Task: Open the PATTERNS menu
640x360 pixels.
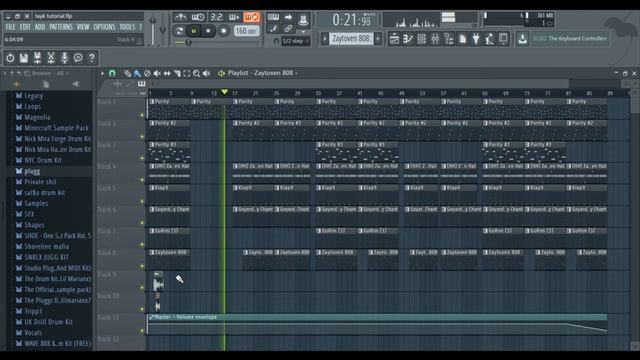Action: point(61,27)
